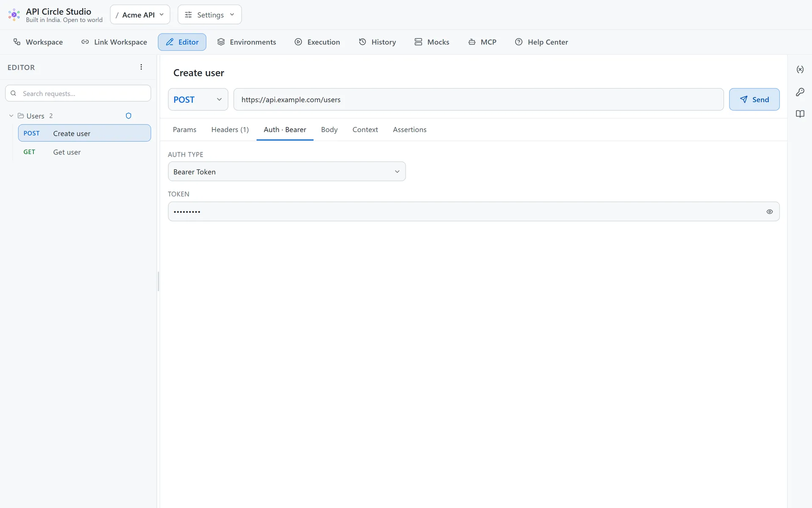Image resolution: width=812 pixels, height=508 pixels.
Task: Open Link Workspace section
Action: 114,42
